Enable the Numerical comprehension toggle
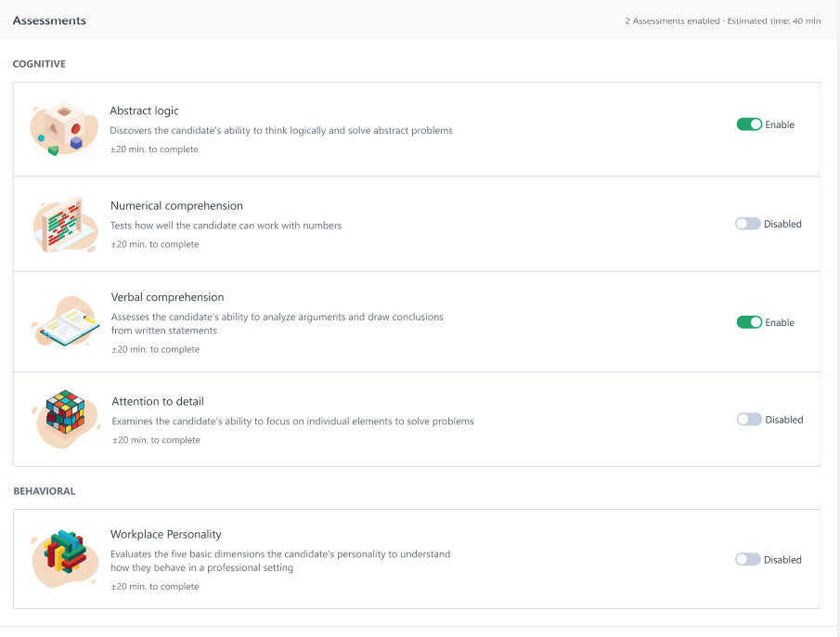This screenshot has width=840, height=637. coord(748,224)
